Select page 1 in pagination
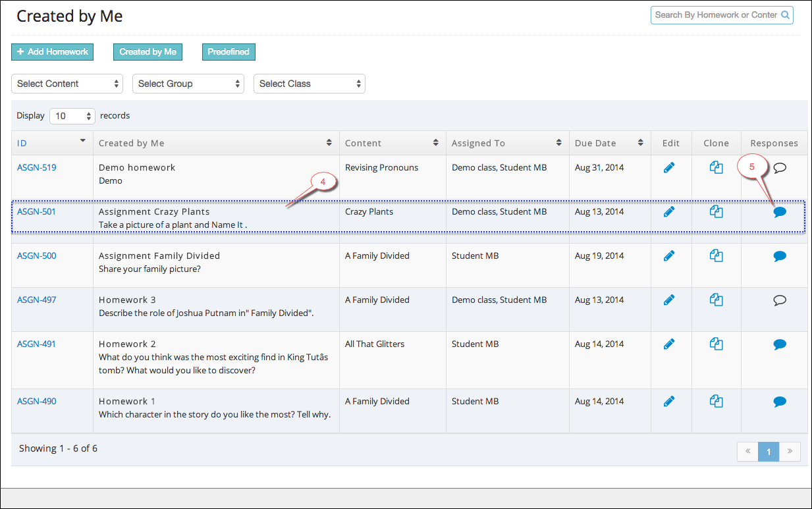This screenshot has width=812, height=509. pos(769,452)
